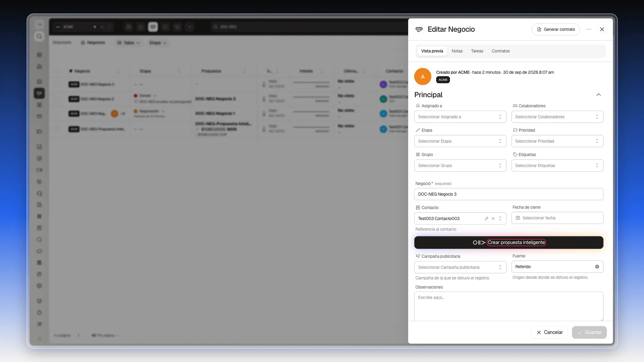Open the Seleccionar Etapa dropdown
This screenshot has width=644, height=362.
460,141
